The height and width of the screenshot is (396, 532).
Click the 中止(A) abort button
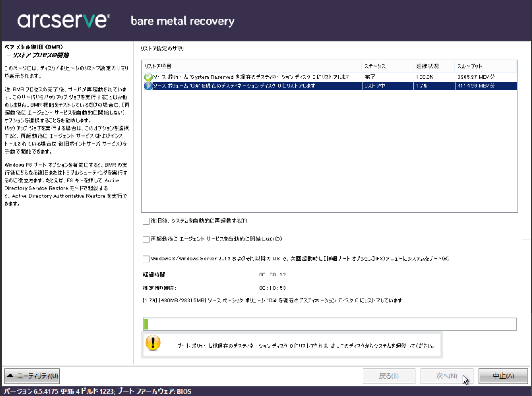[503, 376]
